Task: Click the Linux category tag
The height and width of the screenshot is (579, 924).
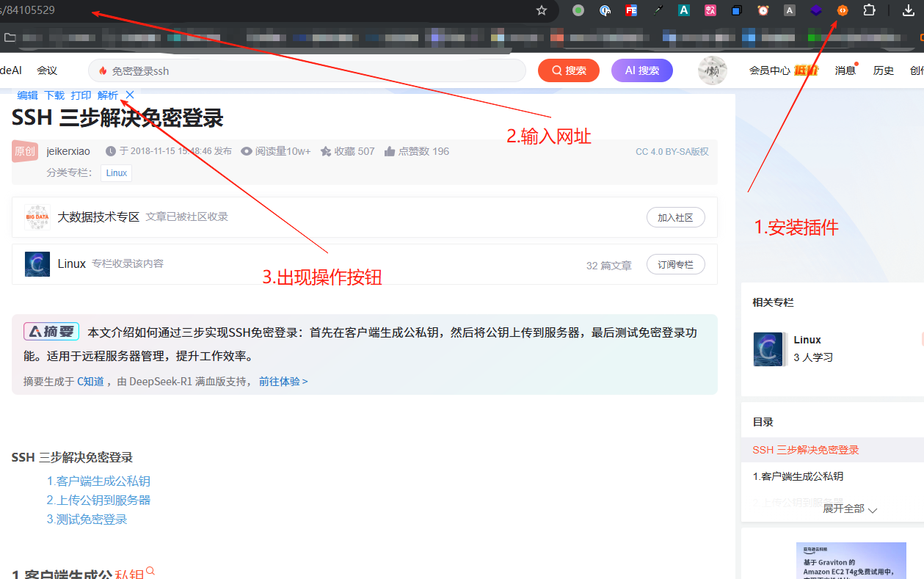Action: [117, 173]
